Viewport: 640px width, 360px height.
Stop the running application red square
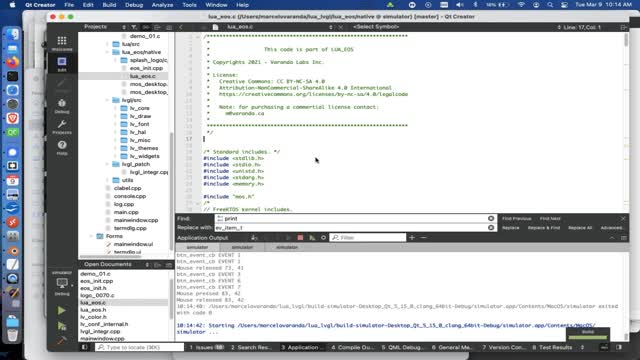coord(300,238)
